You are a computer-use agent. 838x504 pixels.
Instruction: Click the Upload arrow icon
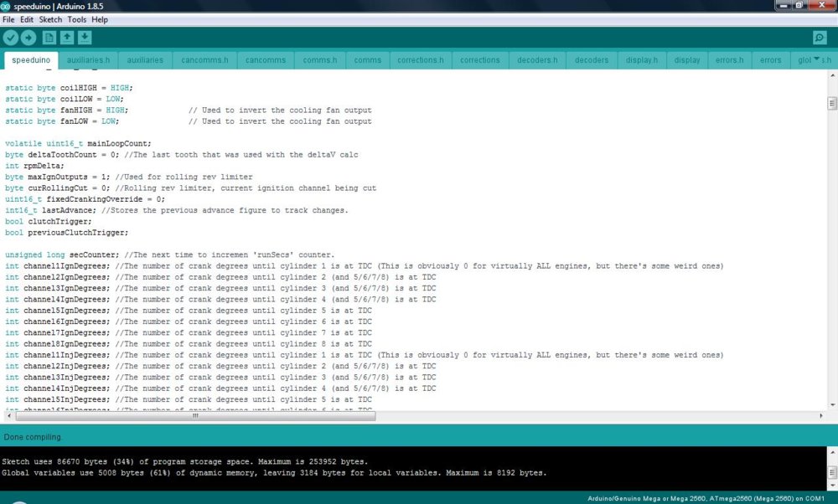[28, 38]
